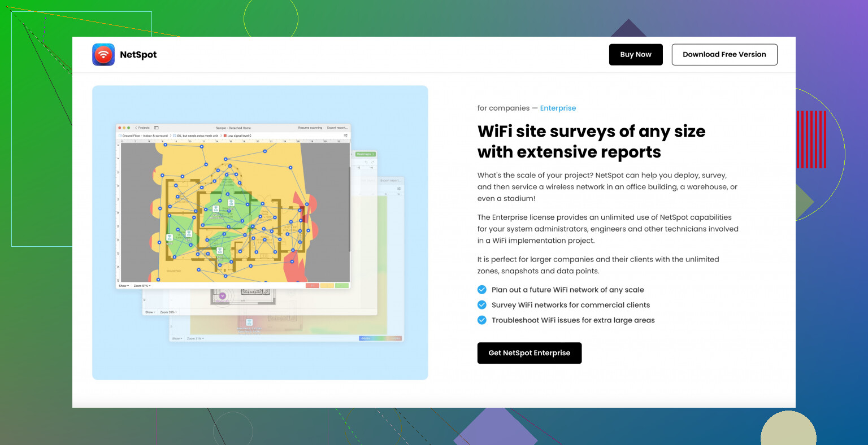The height and width of the screenshot is (445, 868).
Task: Click Get NetSpot Enterprise button
Action: coord(529,353)
